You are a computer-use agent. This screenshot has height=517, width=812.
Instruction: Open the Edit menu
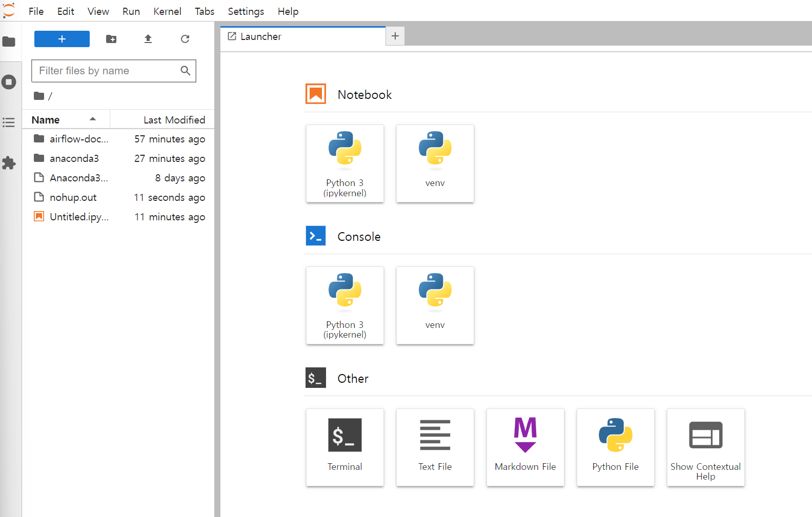click(x=66, y=11)
